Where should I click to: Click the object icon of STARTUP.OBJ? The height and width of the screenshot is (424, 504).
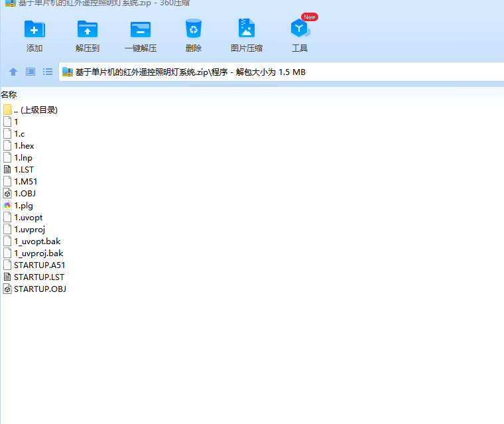click(x=7, y=289)
